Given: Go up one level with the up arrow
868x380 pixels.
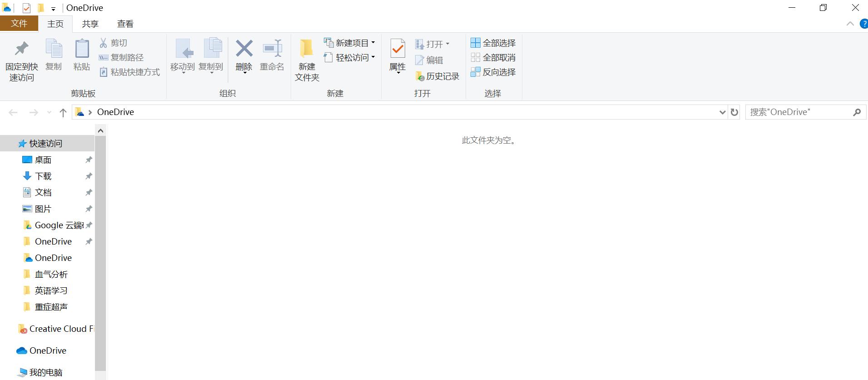Looking at the screenshot, I should (x=63, y=112).
